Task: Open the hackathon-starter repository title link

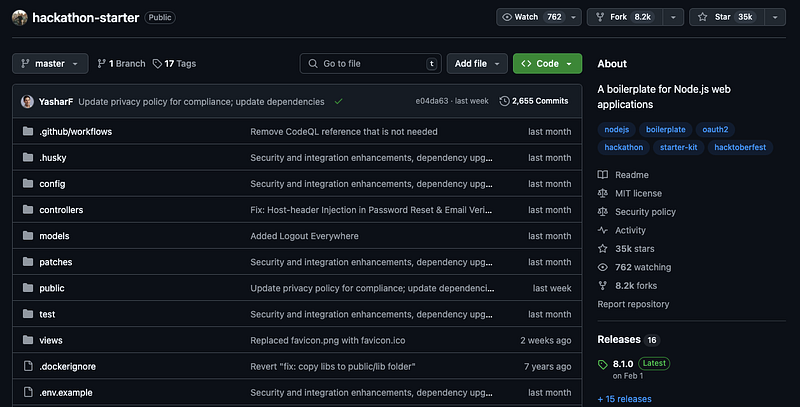Action: (86, 17)
